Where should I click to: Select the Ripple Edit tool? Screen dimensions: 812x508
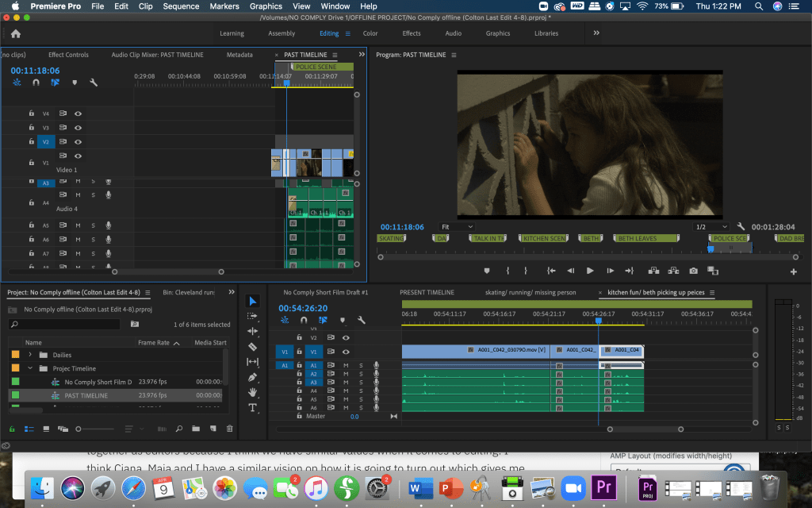coord(253,332)
